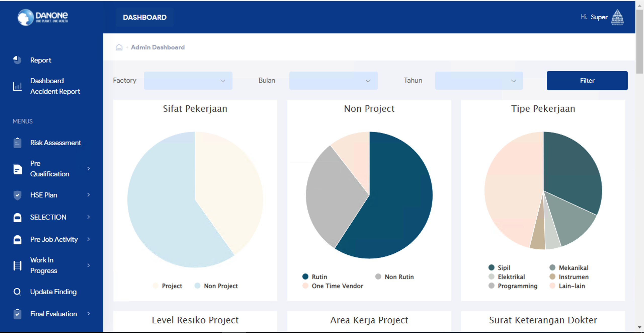The image size is (644, 333).
Task: Open the Report menu
Action: (41, 60)
